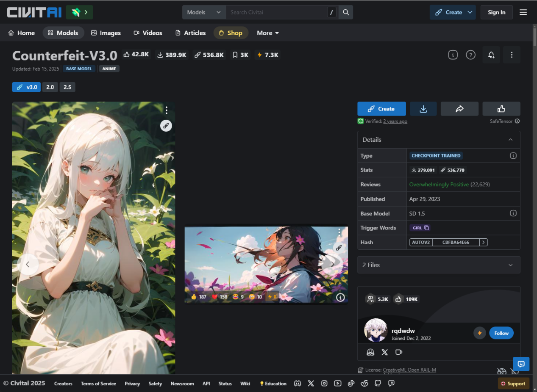Screen dimensions: 537x392
Task: Open the More navigation menu
Action: coord(268,33)
